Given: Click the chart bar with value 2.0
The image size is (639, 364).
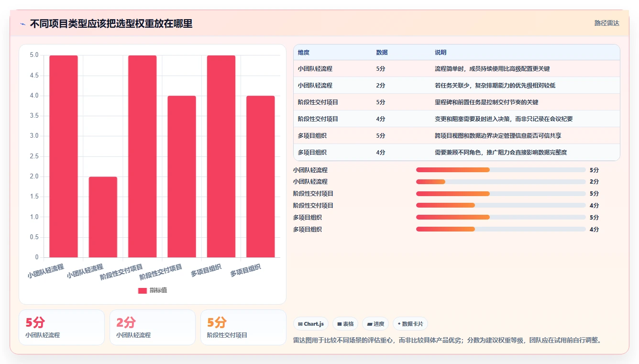Looking at the screenshot, I should pos(103,217).
